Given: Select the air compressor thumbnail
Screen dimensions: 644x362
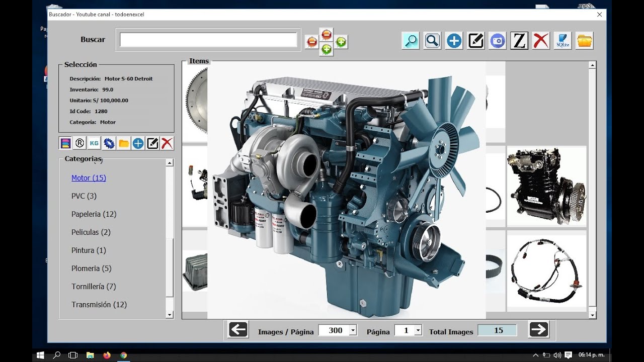Looking at the screenshot, I should point(547,187).
